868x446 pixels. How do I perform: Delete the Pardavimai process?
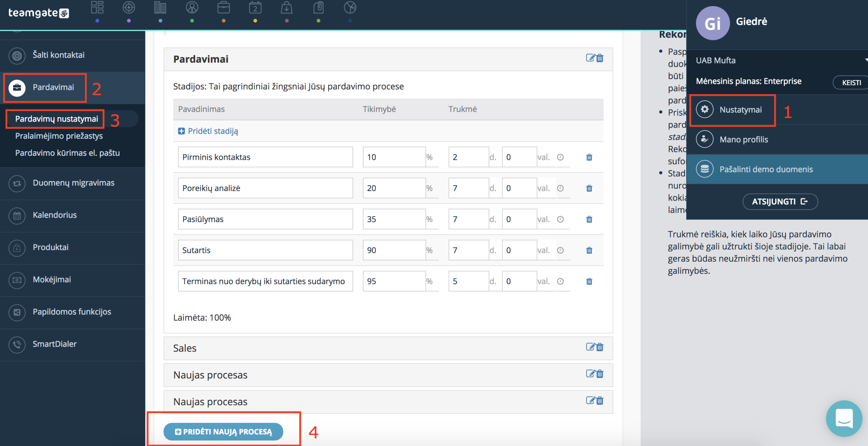600,58
